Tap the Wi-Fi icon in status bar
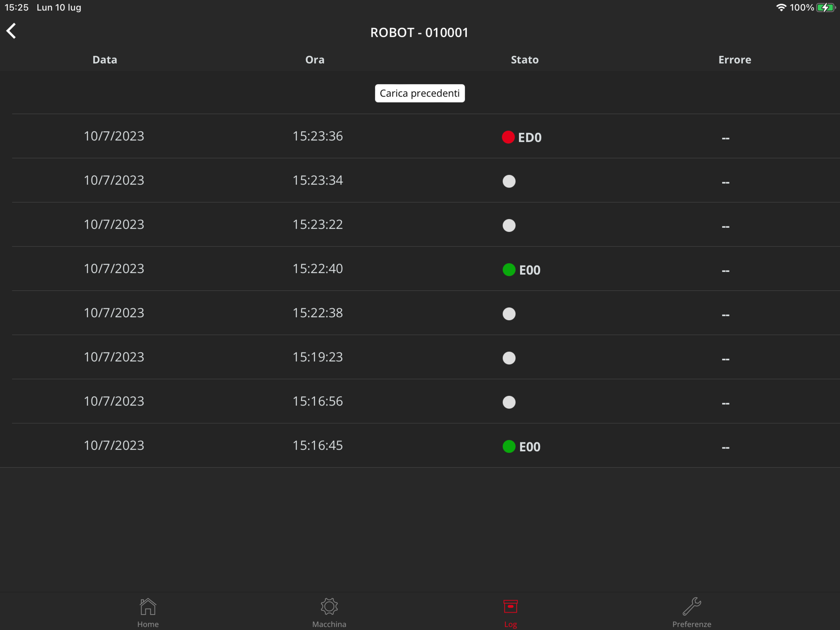The height and width of the screenshot is (630, 840). (x=781, y=8)
